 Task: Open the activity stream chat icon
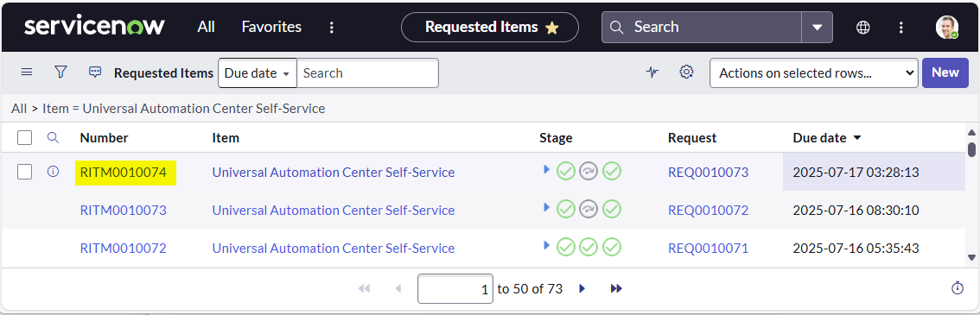tap(95, 72)
